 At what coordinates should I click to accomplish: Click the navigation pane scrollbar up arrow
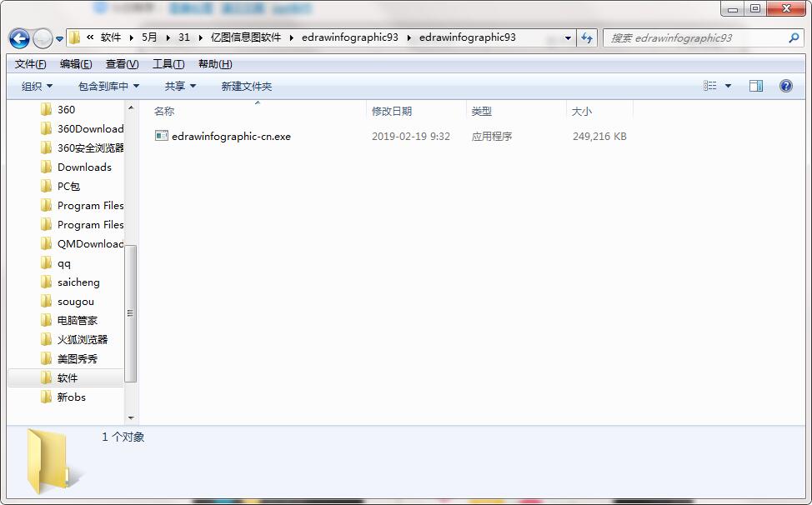pos(131,107)
